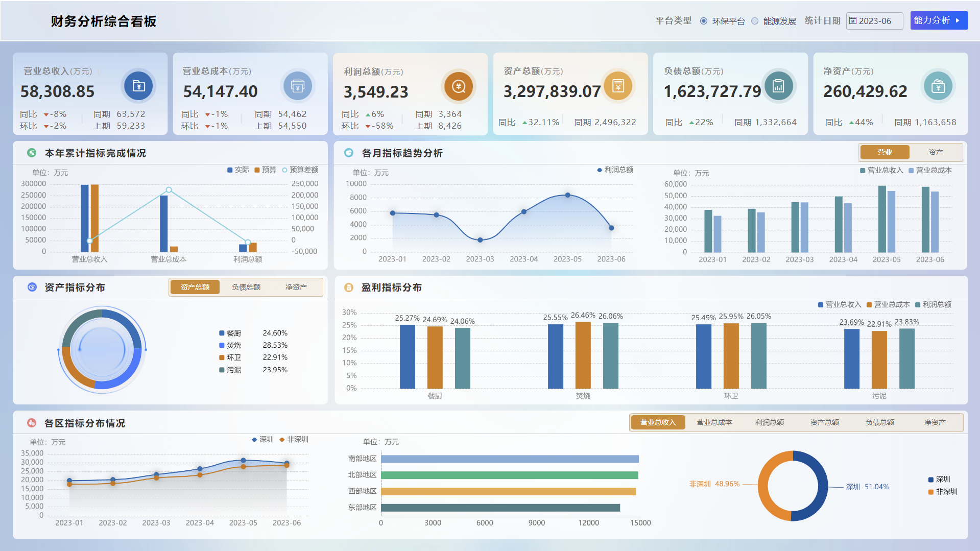Screen dimensions: 980x551
Task: Toggle 营业总成本 legend in monthly bar chart
Action: point(930,170)
